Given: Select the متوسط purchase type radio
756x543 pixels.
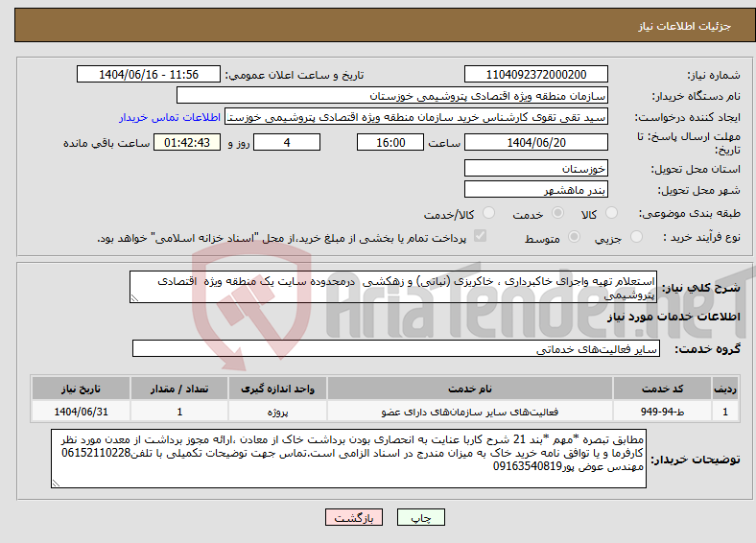Looking at the screenshot, I should point(574,236).
